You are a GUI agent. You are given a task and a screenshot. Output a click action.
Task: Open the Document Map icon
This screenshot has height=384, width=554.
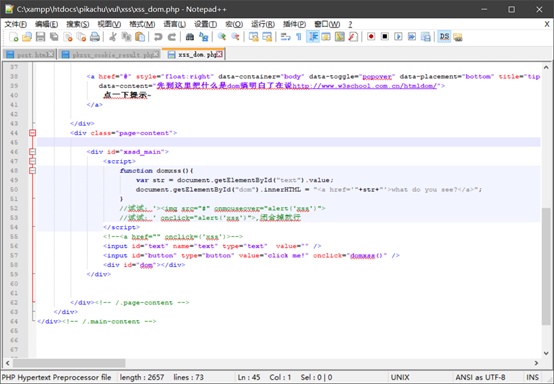click(340, 37)
